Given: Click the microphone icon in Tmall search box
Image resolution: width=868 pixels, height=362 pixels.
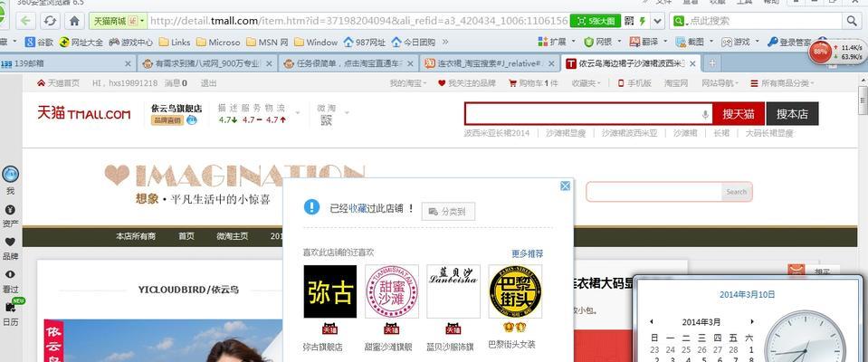Looking at the screenshot, I should (x=705, y=114).
